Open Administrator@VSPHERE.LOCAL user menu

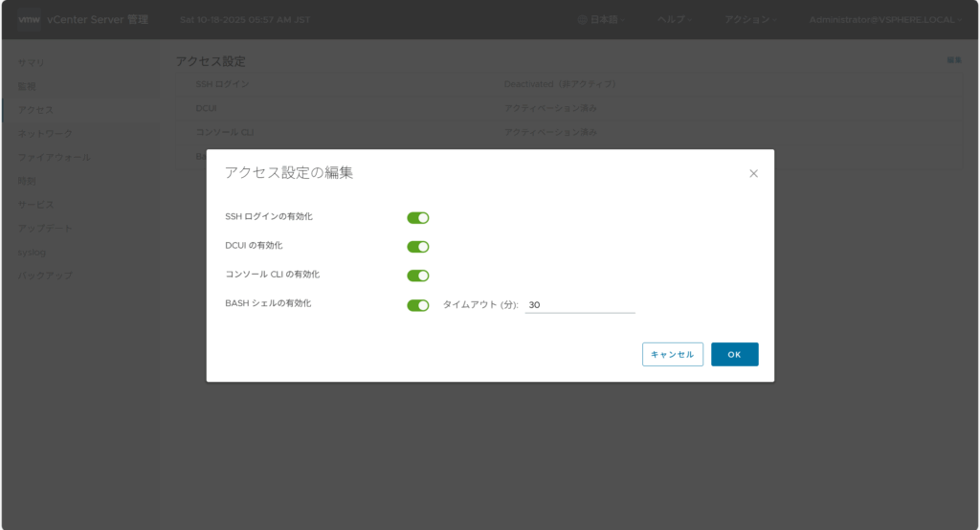(x=885, y=20)
